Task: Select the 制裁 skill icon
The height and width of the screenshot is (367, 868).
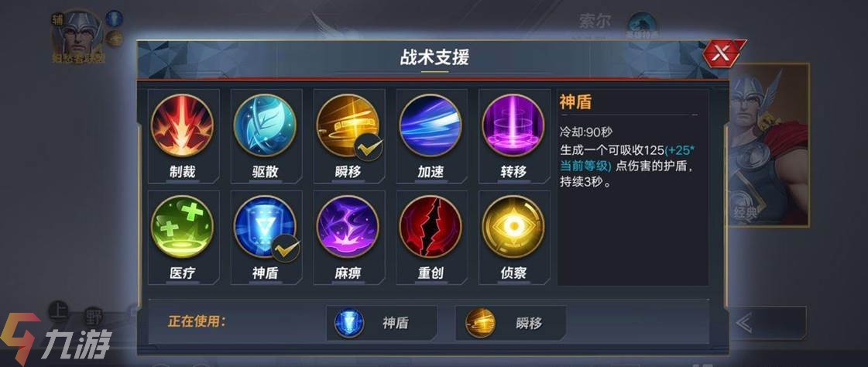Action: point(182,125)
